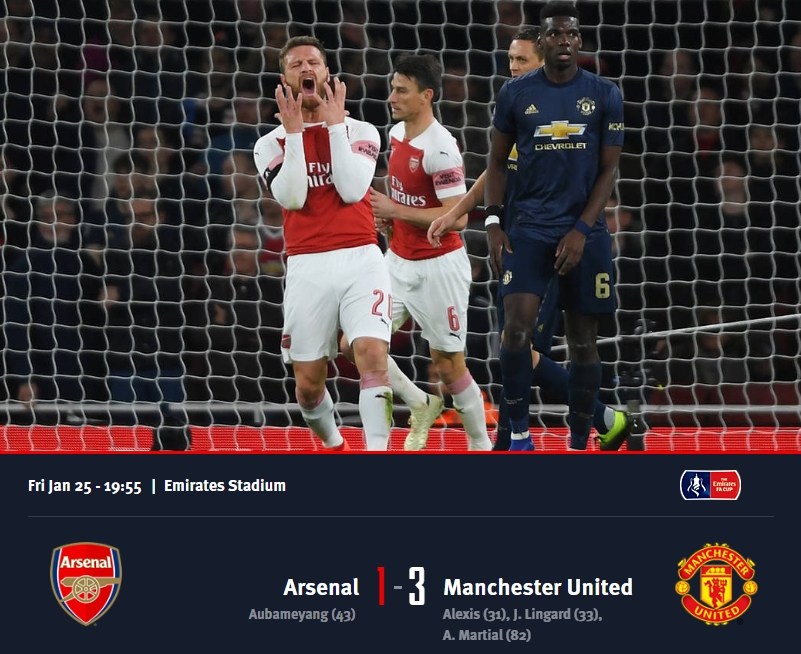Screen dimensions: 801x654
Task: Click the Adidas logo on the navy jersey
Action: point(531,109)
